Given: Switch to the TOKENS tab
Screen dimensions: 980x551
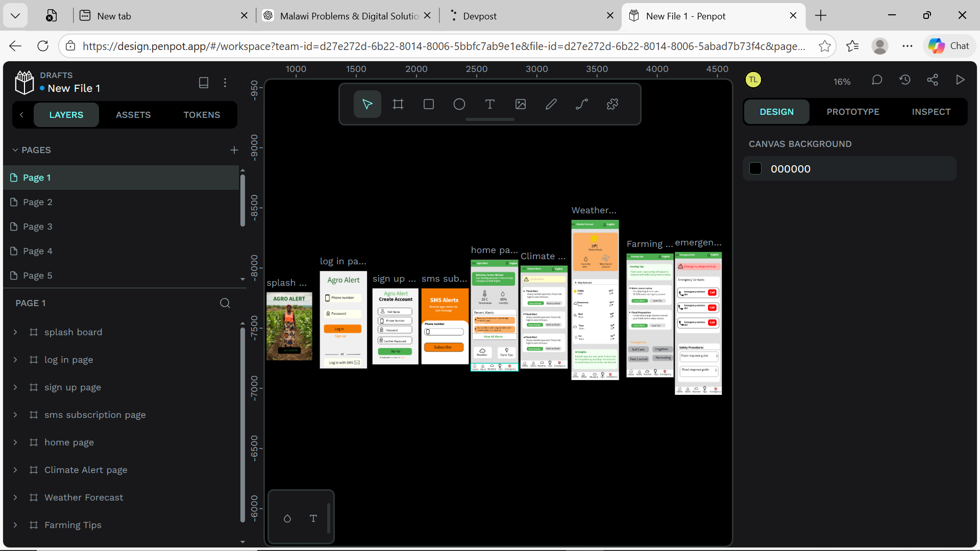Looking at the screenshot, I should [202, 115].
